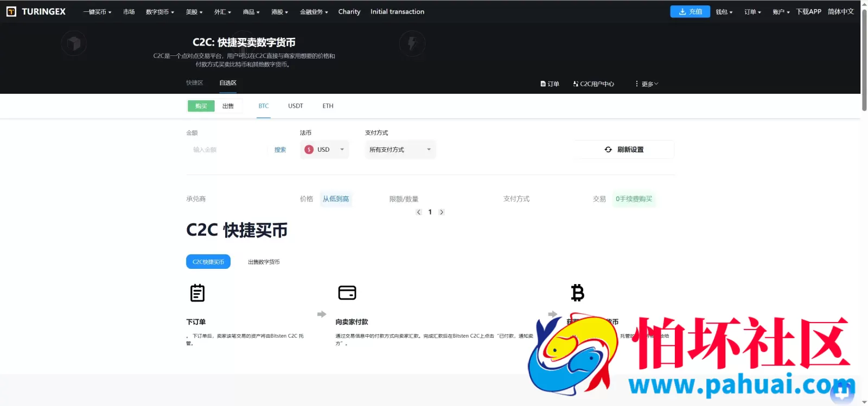Select the 出售 sell toggle
The height and width of the screenshot is (406, 868).
[x=228, y=106]
